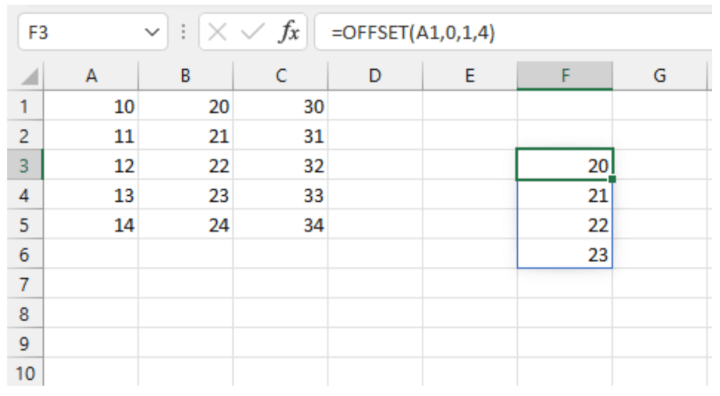Image resolution: width=720 pixels, height=396 pixels.
Task: Click cell B2 containing 21
Action: pos(186,136)
